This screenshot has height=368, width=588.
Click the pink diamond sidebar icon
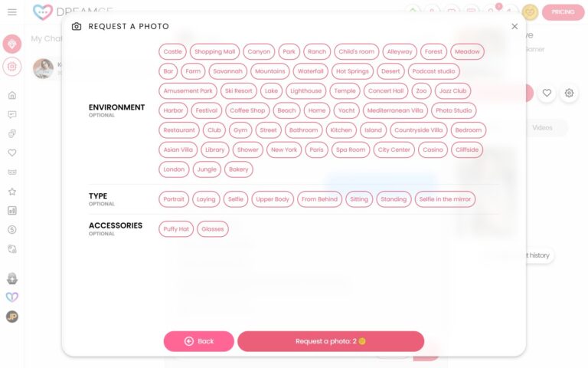tap(12, 44)
